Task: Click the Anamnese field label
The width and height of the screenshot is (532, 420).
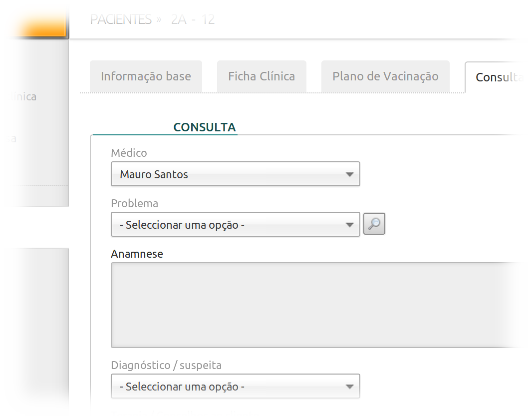Action: coord(137,254)
